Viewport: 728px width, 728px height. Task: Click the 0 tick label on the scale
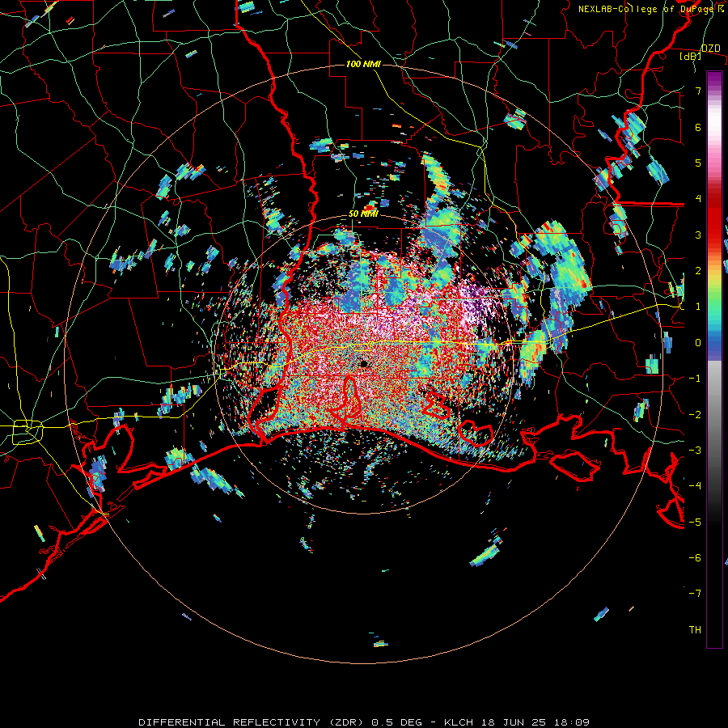click(698, 342)
